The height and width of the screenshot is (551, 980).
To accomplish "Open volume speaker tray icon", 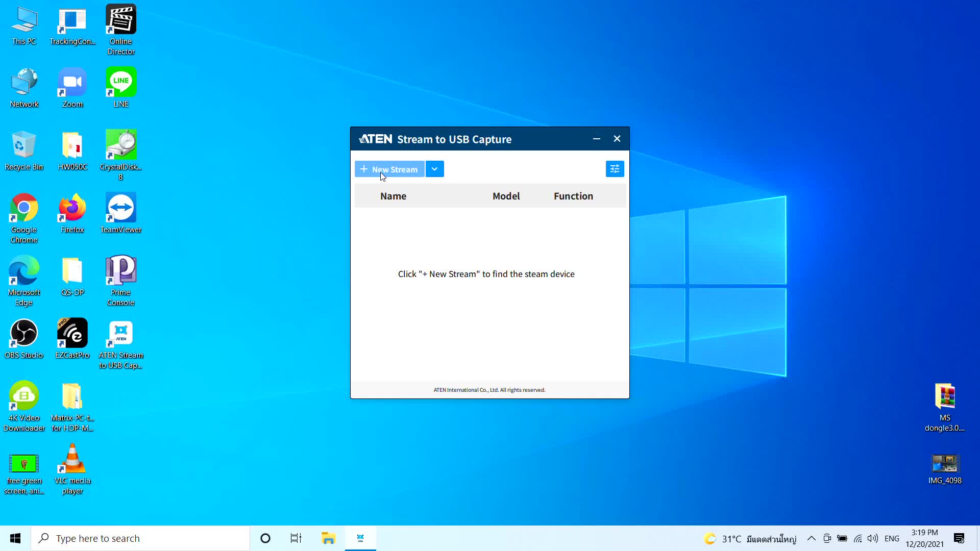I will coord(873,538).
